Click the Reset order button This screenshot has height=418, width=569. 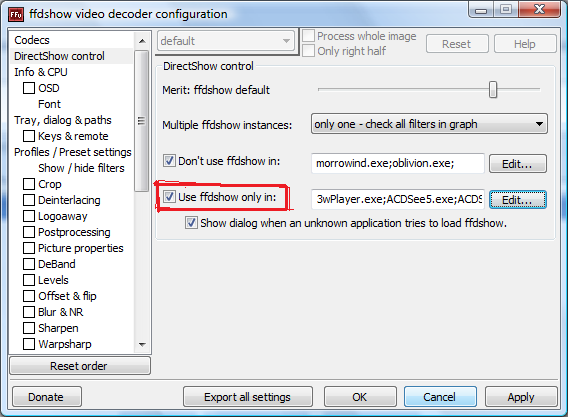point(79,366)
